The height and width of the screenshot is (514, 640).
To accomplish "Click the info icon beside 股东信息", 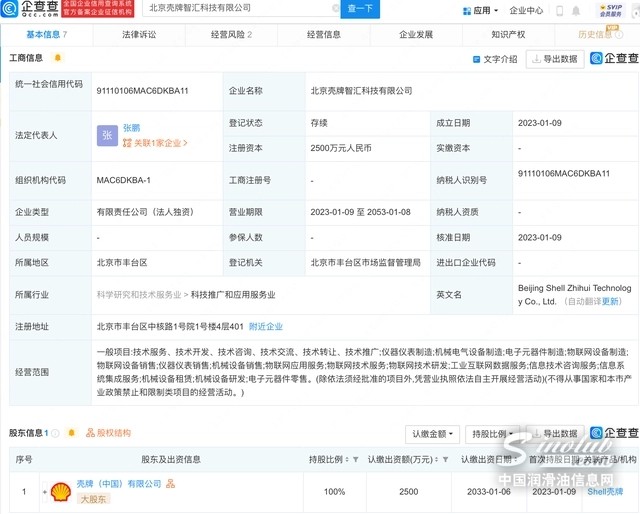I will [x=56, y=433].
